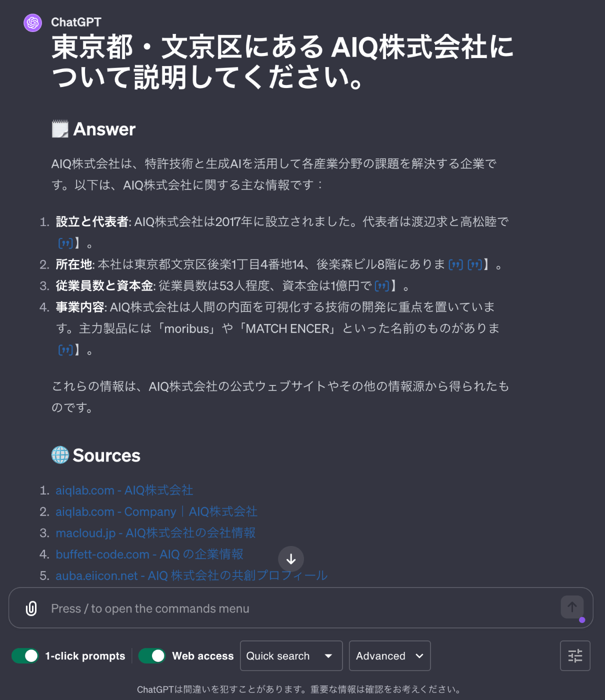Click the send message arrow button
The height and width of the screenshot is (700, 605).
coord(572,607)
